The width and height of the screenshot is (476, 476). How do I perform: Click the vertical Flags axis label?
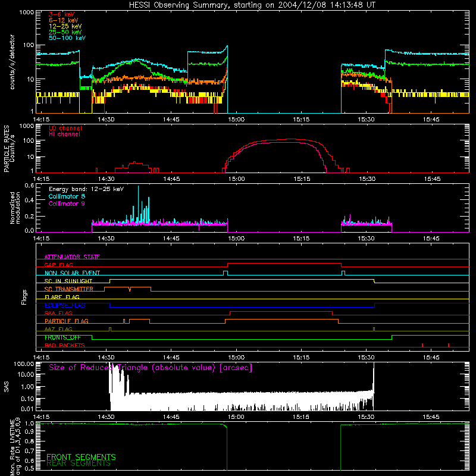pos(24,297)
